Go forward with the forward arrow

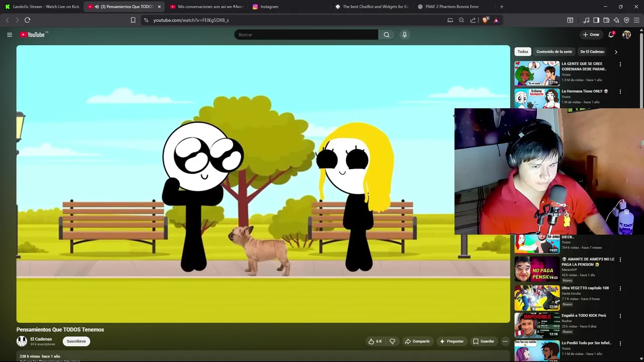pos(17,20)
